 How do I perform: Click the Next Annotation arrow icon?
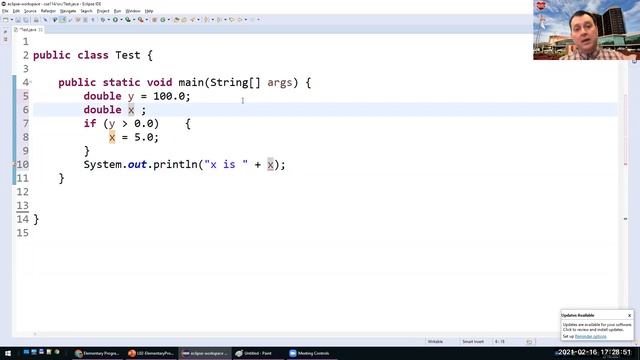pos(206,20)
